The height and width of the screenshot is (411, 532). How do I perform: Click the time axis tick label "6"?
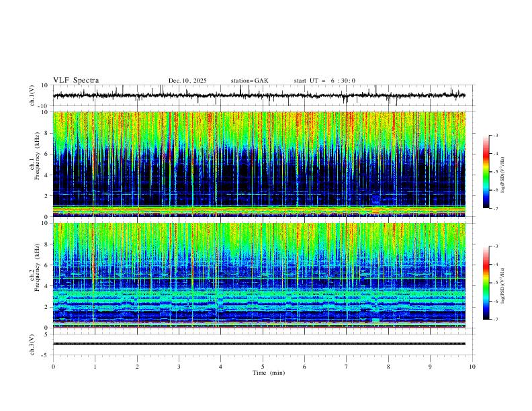click(304, 367)
